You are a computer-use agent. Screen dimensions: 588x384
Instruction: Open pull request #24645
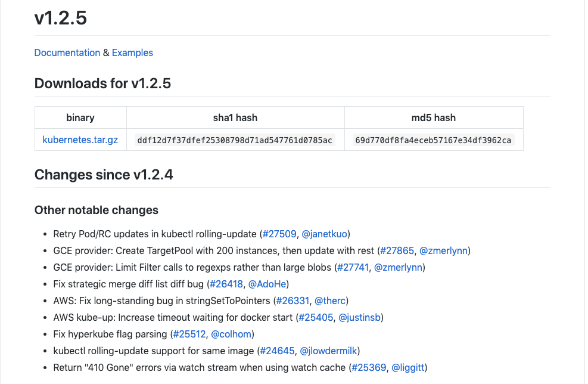tap(277, 351)
